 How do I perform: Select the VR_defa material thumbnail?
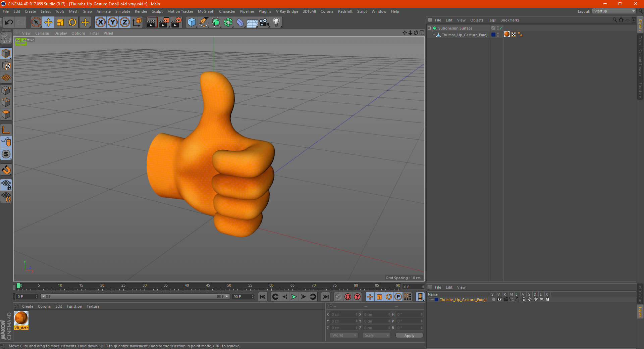[21, 320]
